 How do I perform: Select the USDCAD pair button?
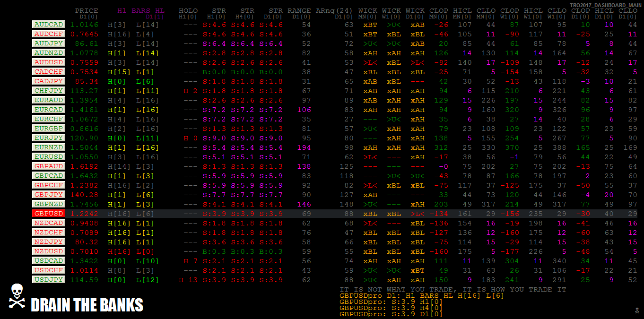(x=48, y=261)
